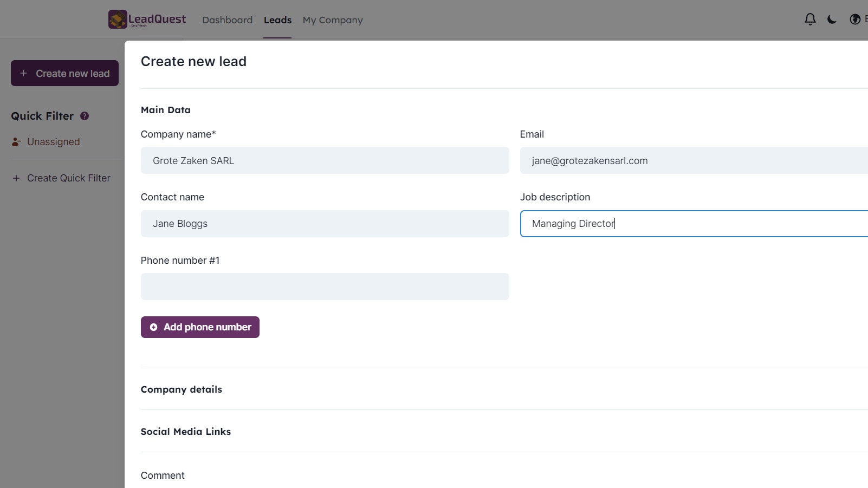This screenshot has width=868, height=488.
Task: Open the My Company tab
Action: click(333, 20)
